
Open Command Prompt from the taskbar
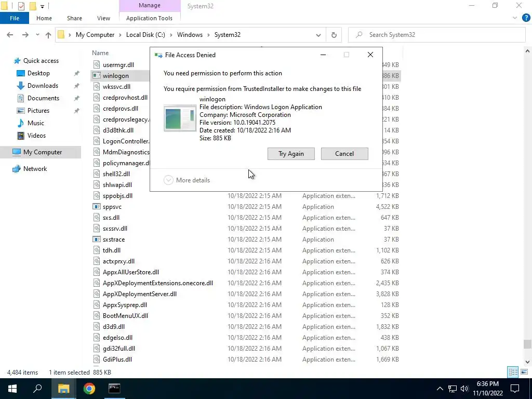point(114,389)
